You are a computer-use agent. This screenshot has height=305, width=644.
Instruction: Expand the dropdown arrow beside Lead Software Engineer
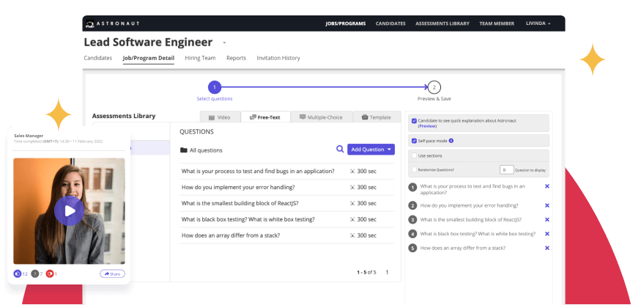pyautogui.click(x=224, y=43)
